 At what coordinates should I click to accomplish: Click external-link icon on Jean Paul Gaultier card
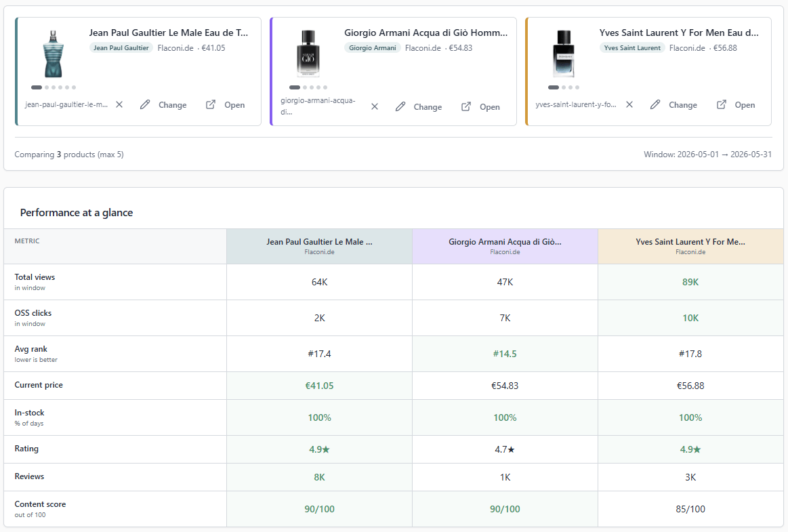(211, 104)
